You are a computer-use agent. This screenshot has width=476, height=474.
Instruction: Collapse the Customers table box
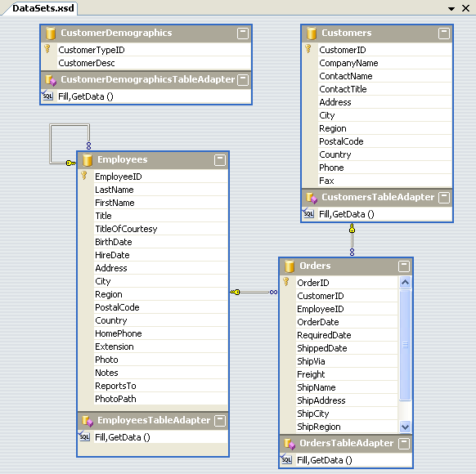pyautogui.click(x=444, y=34)
